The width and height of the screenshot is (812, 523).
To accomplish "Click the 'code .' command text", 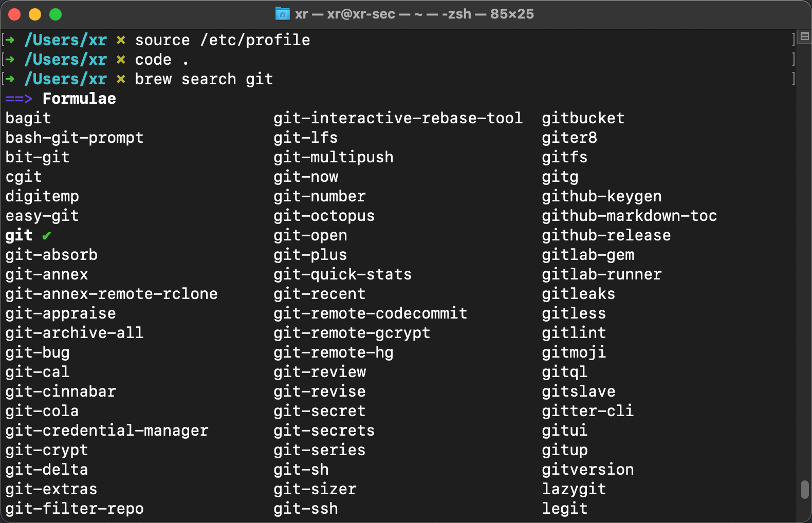I will pos(162,60).
